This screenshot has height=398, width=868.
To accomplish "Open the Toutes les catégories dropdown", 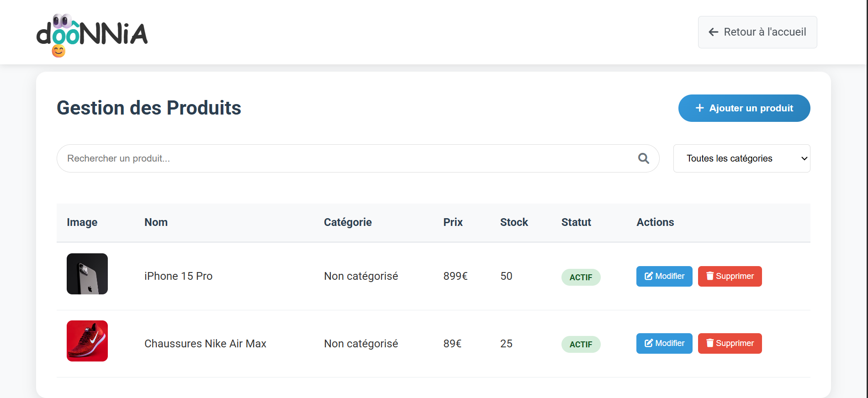I will click(741, 158).
